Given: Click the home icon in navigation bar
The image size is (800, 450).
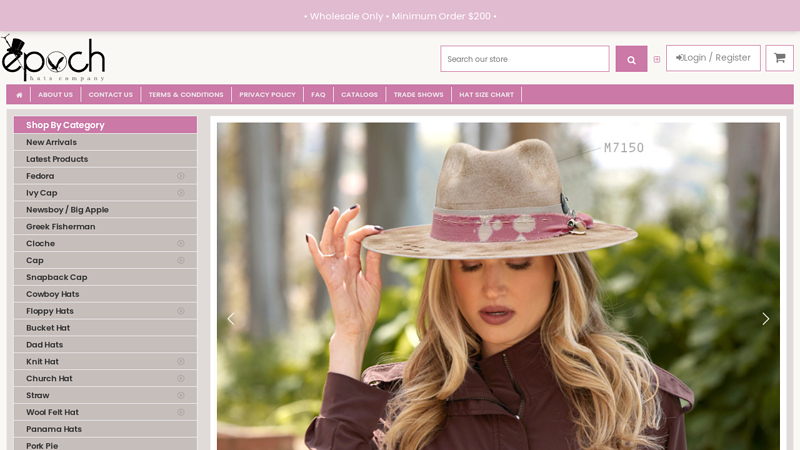Looking at the screenshot, I should pyautogui.click(x=19, y=95).
